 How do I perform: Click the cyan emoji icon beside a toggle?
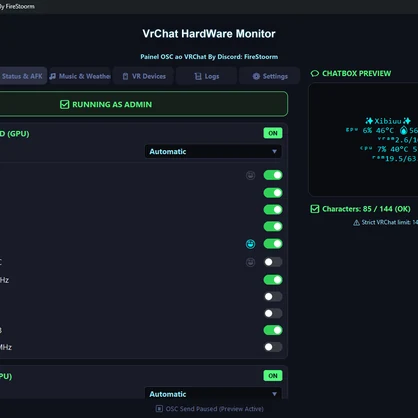[x=250, y=244]
